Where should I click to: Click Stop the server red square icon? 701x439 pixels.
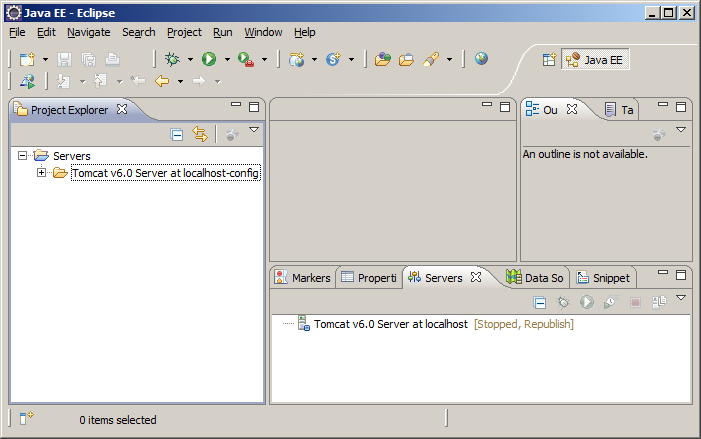click(635, 303)
